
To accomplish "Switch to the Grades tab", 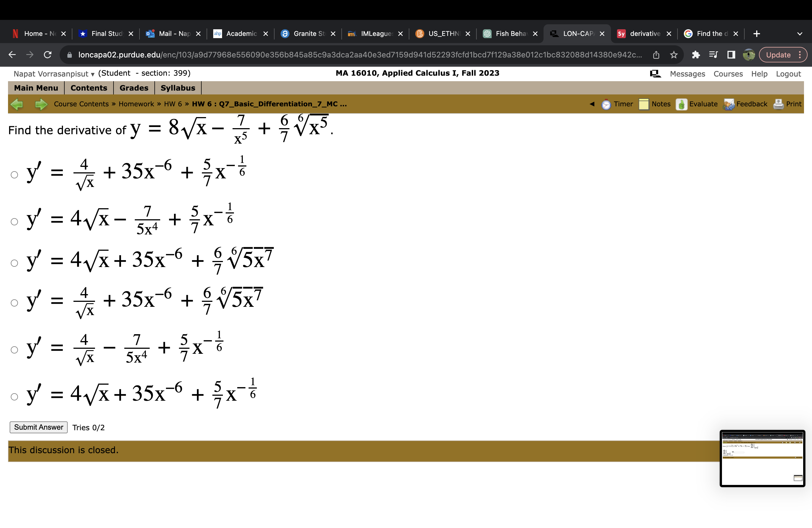I will pyautogui.click(x=133, y=88).
